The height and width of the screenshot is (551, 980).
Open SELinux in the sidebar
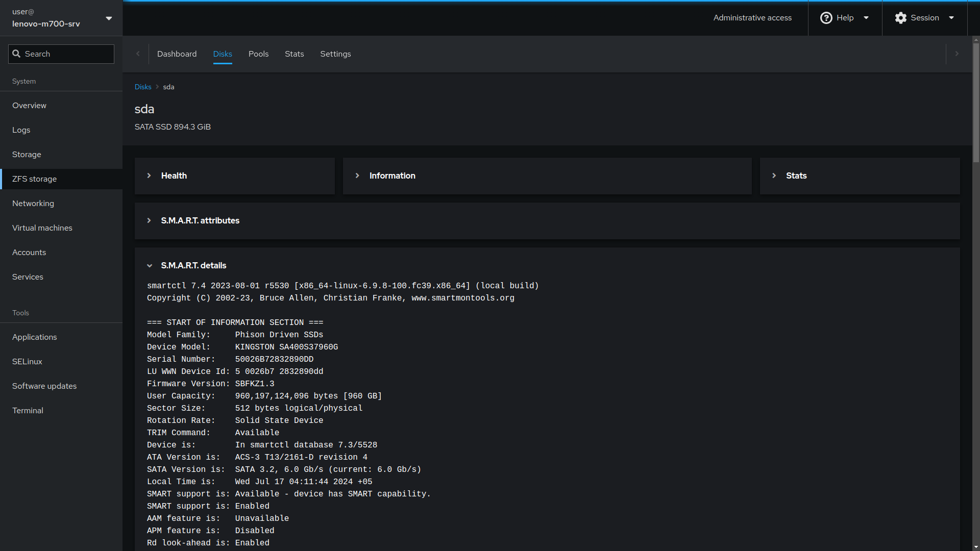(x=61, y=362)
